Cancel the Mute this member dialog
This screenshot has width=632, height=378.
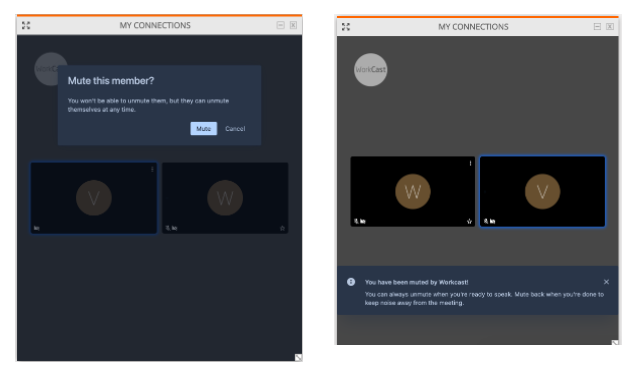click(235, 129)
